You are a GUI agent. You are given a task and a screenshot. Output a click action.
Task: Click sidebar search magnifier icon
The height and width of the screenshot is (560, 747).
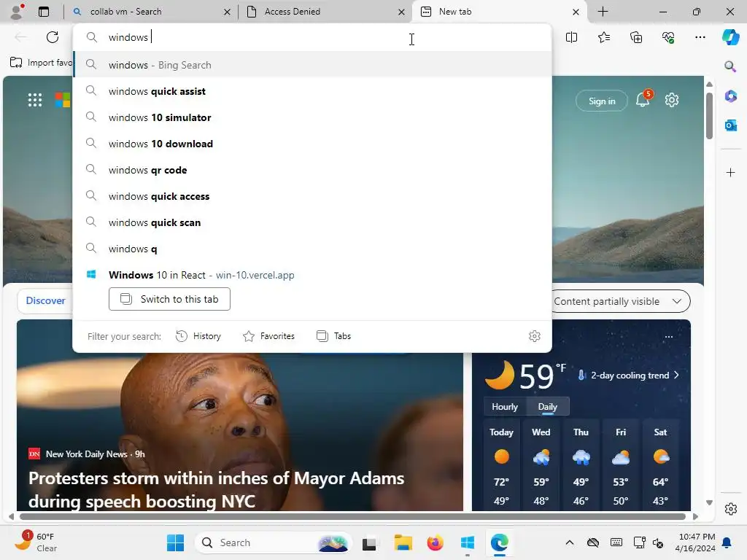click(730, 66)
